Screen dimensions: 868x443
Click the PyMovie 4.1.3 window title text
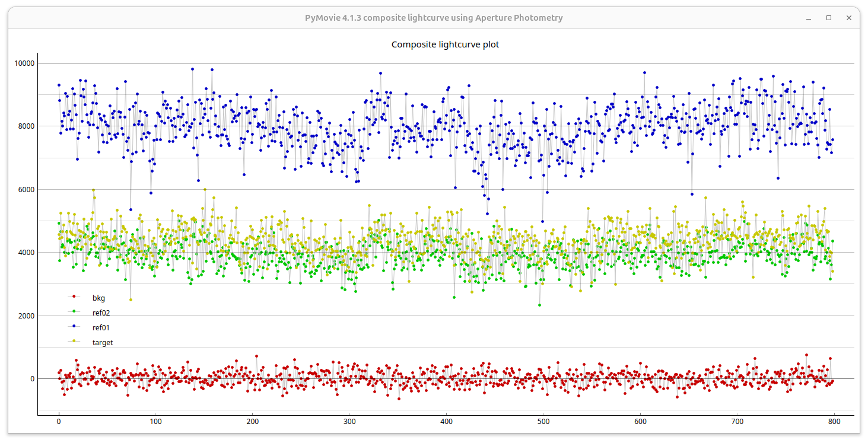434,18
